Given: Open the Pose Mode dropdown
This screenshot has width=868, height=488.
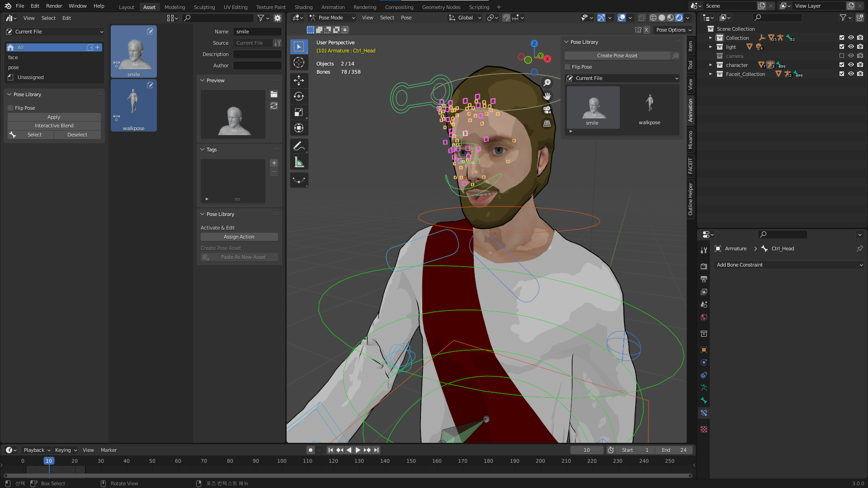Looking at the screenshot, I should (332, 18).
